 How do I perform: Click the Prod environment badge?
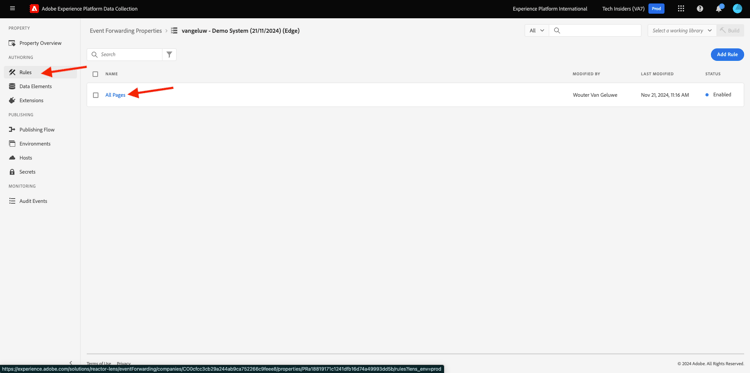tap(656, 9)
